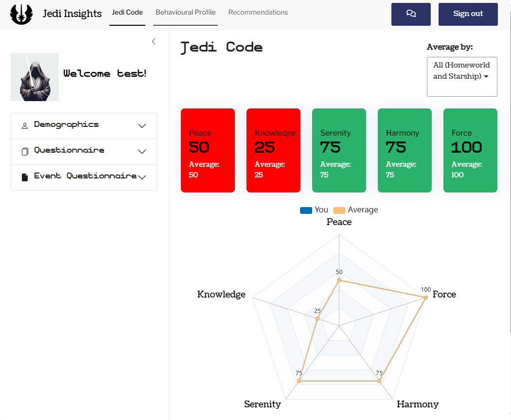Screen dimensions: 511x420
Task: Click the Force data point on radar chart
Action: pos(425,297)
